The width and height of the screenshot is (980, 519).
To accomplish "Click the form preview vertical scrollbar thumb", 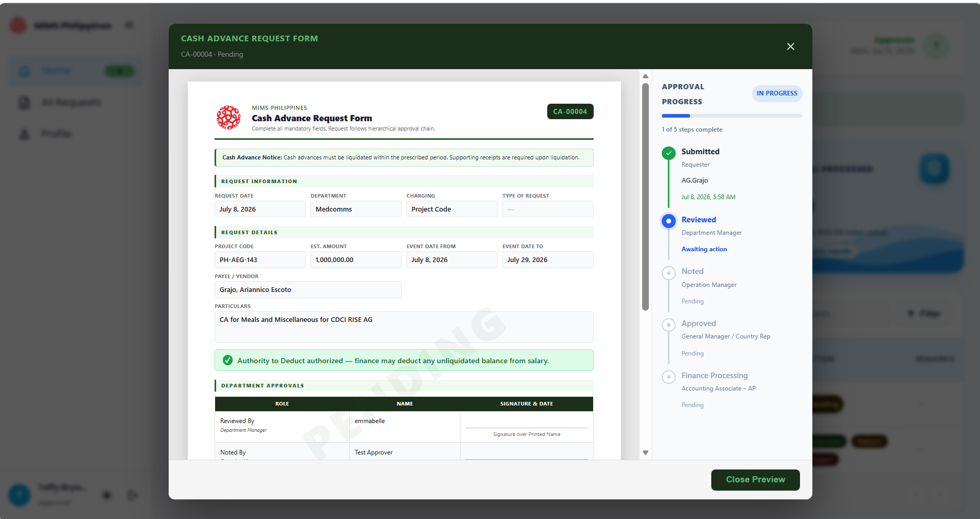I will [x=645, y=197].
